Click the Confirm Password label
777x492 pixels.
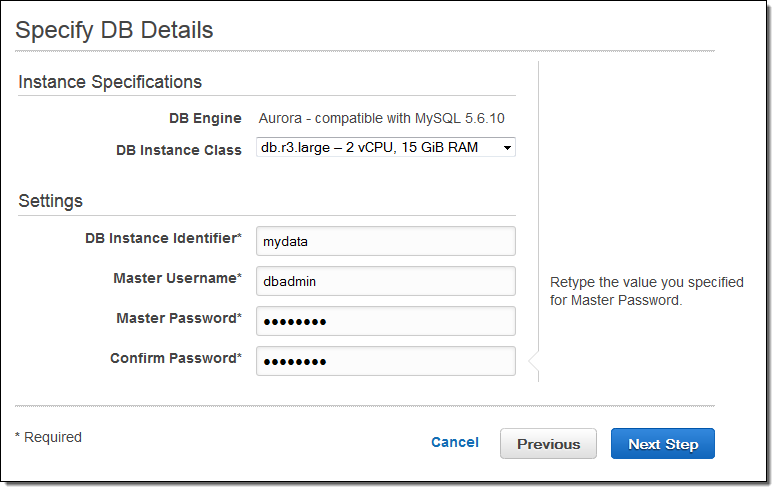(176, 358)
